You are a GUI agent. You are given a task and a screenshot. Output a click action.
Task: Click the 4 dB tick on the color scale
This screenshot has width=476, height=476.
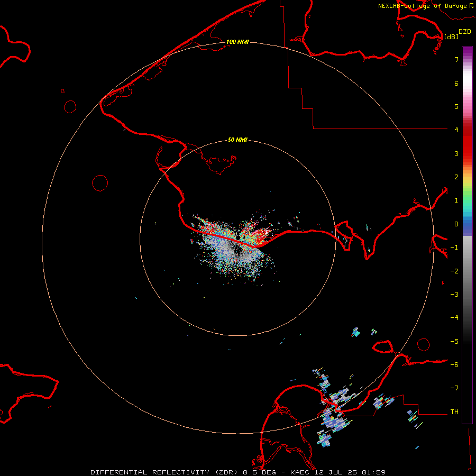point(456,130)
